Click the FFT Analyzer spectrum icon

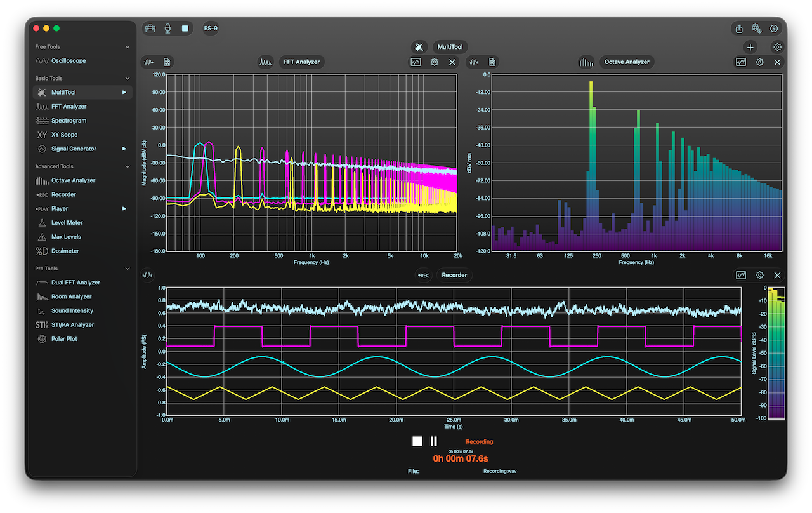pos(266,62)
